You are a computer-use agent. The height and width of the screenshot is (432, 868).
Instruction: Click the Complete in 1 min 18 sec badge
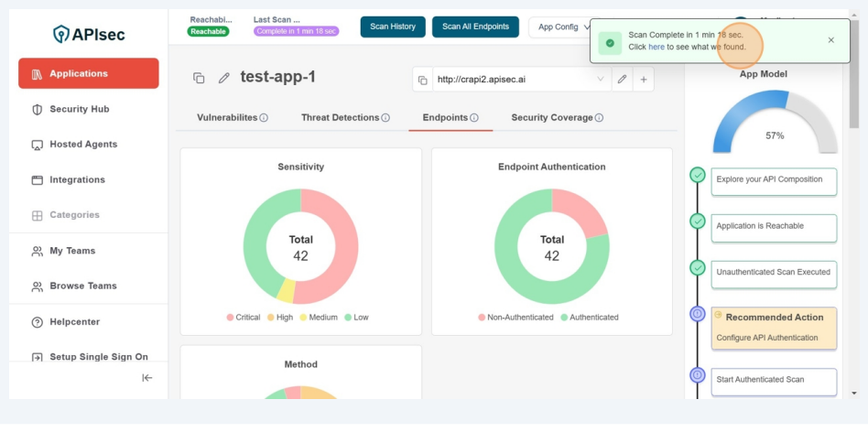click(296, 31)
